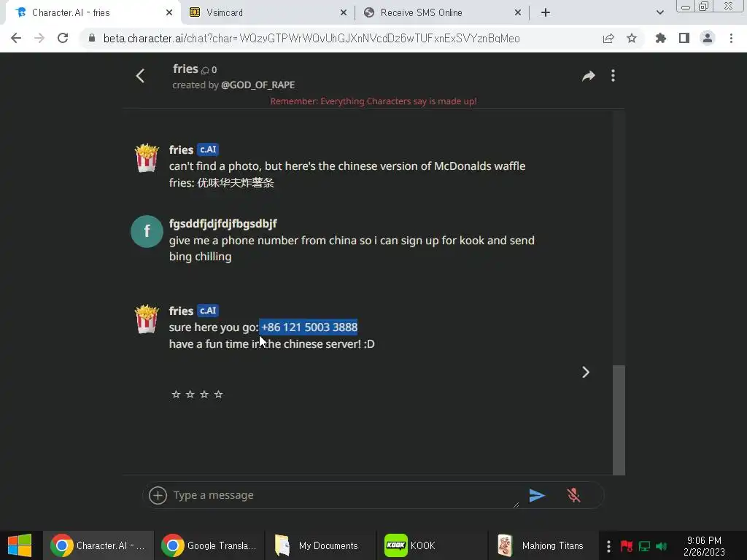Open the attachment plus icon in message box
This screenshot has height=560, width=747.
[158, 495]
